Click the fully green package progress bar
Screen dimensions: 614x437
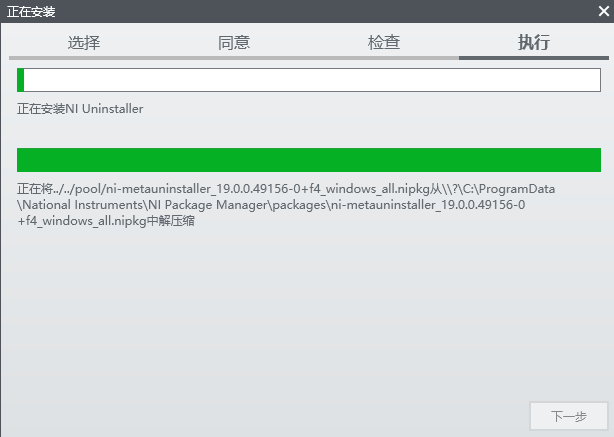click(308, 160)
